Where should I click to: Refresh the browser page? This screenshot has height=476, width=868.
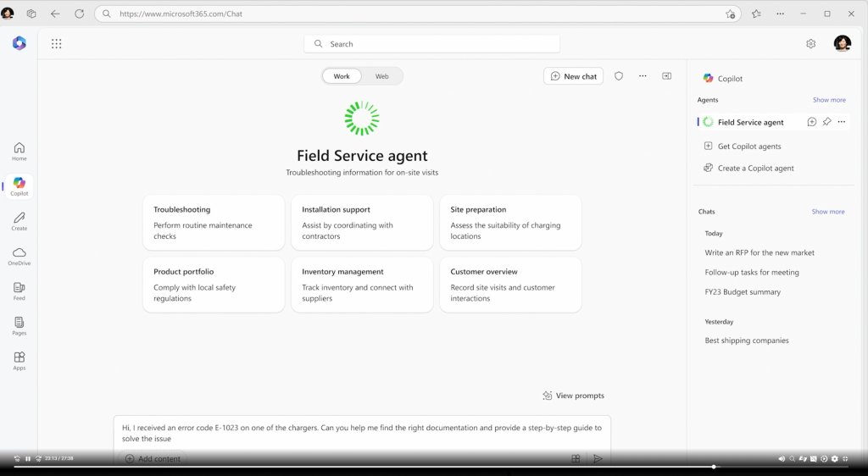79,14
